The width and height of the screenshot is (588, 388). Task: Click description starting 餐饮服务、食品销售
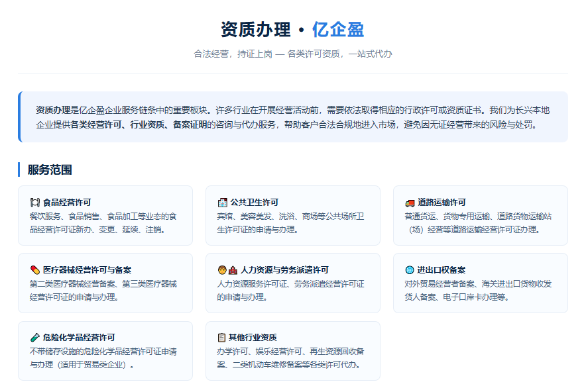pos(103,223)
